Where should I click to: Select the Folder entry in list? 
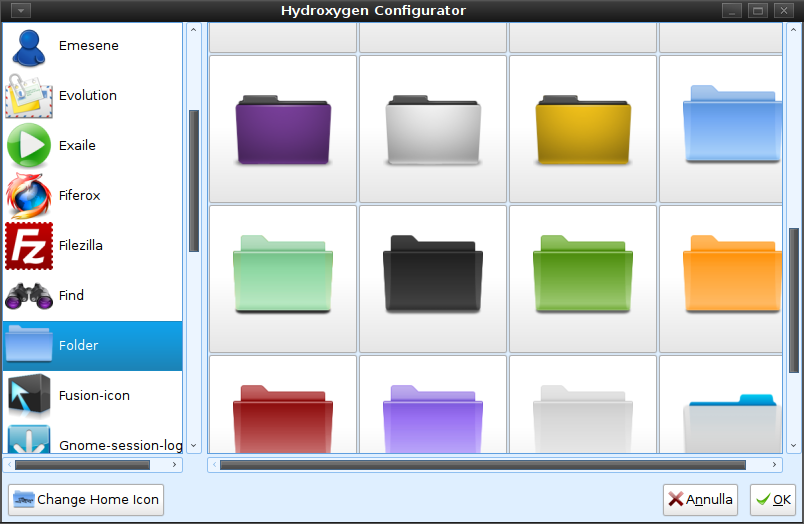[x=92, y=346]
